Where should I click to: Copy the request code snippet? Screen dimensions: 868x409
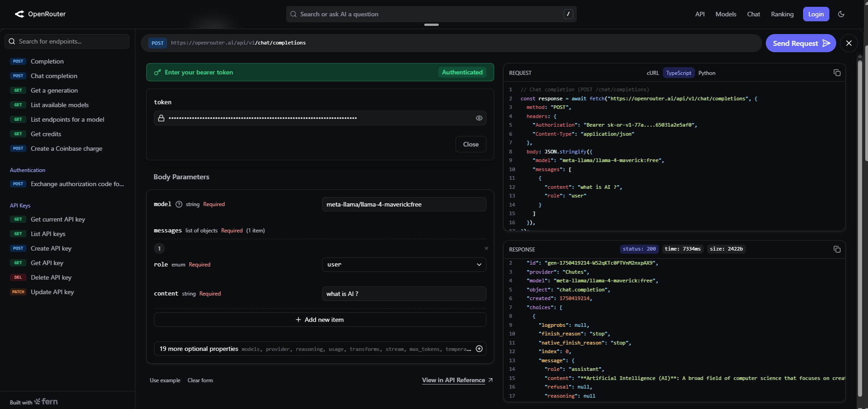pyautogui.click(x=837, y=73)
